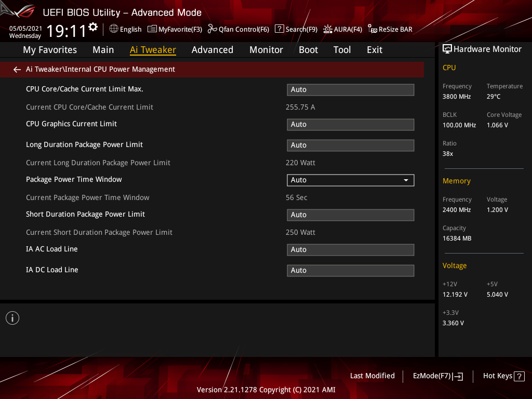Click the Memory section heading
The height and width of the screenshot is (399, 532).
click(x=456, y=181)
